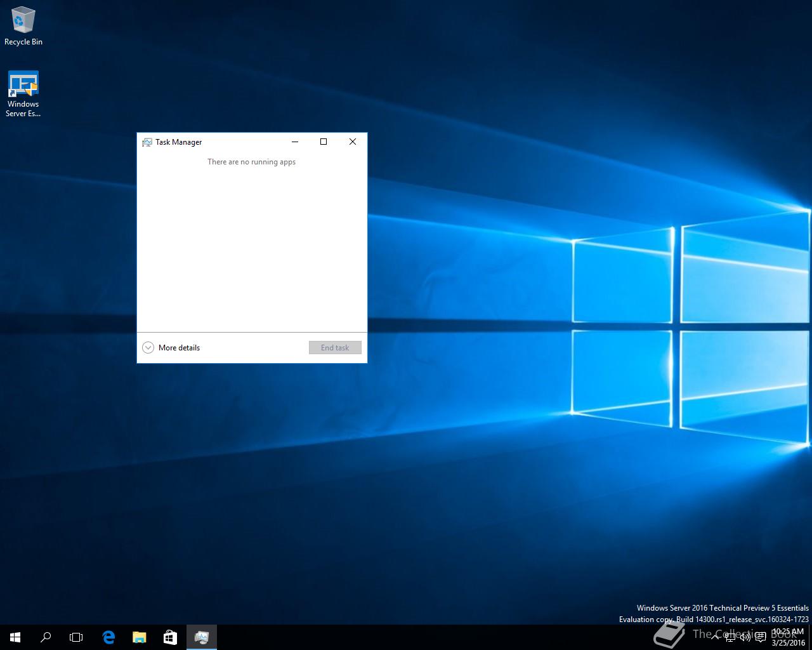Expand Task Manager with More details
The height and width of the screenshot is (650, 812).
(171, 347)
